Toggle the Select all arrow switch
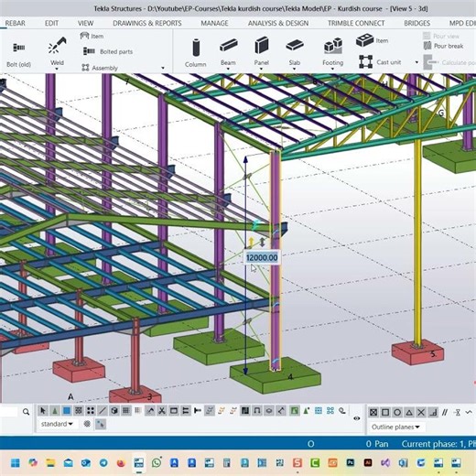The width and height of the screenshot is (476, 476). click(43, 411)
